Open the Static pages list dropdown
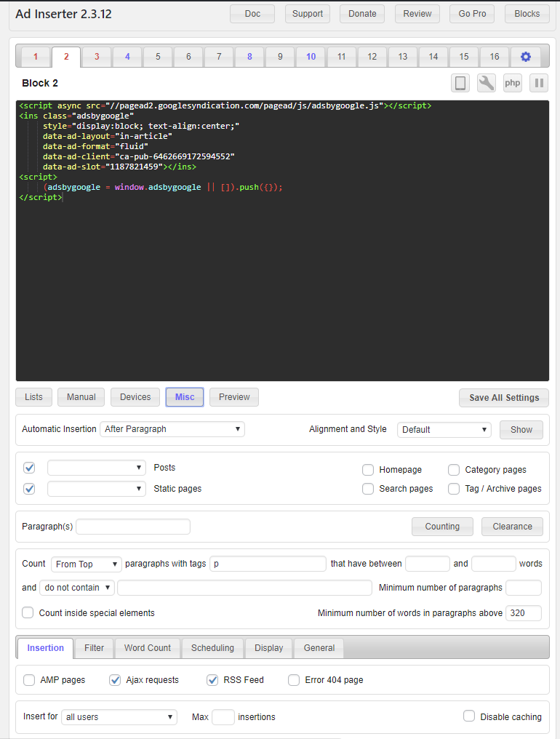The height and width of the screenshot is (739, 560). tap(97, 489)
